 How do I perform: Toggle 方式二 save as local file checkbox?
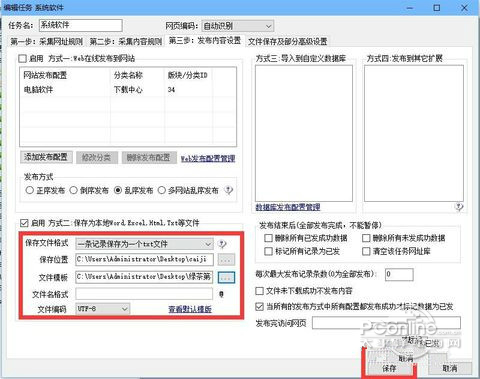24,223
